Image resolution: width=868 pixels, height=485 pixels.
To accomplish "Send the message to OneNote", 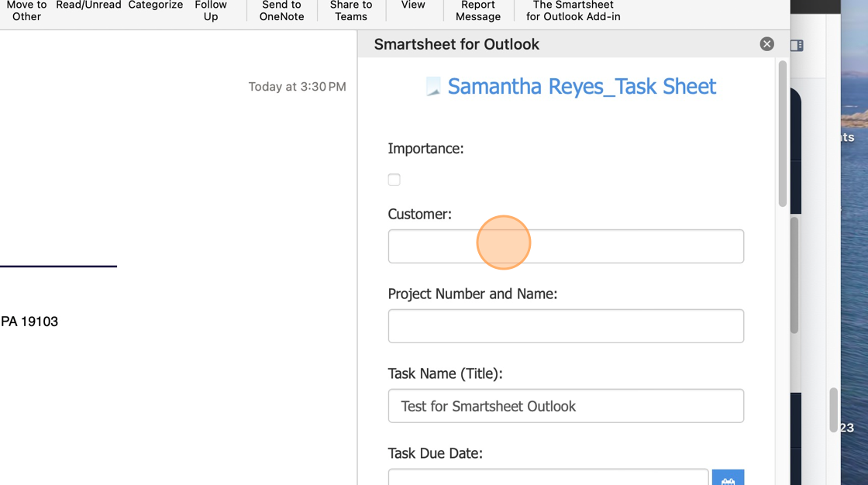I will coord(282,11).
